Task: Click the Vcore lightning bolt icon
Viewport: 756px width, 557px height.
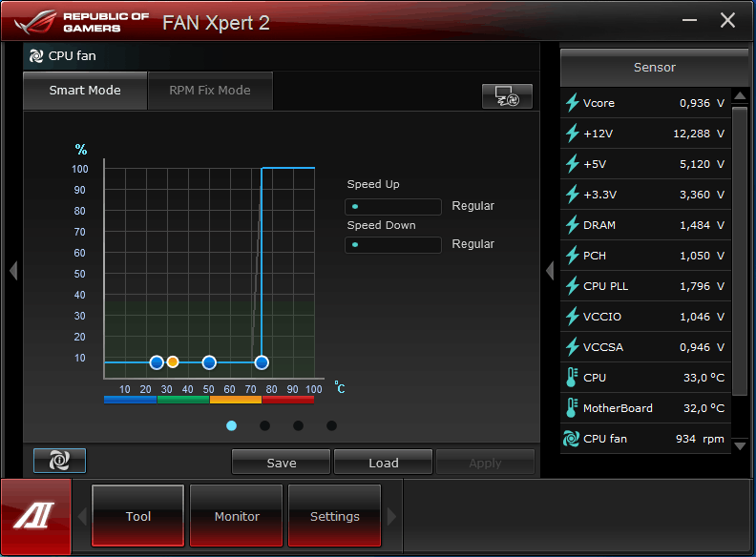Action: [x=573, y=103]
